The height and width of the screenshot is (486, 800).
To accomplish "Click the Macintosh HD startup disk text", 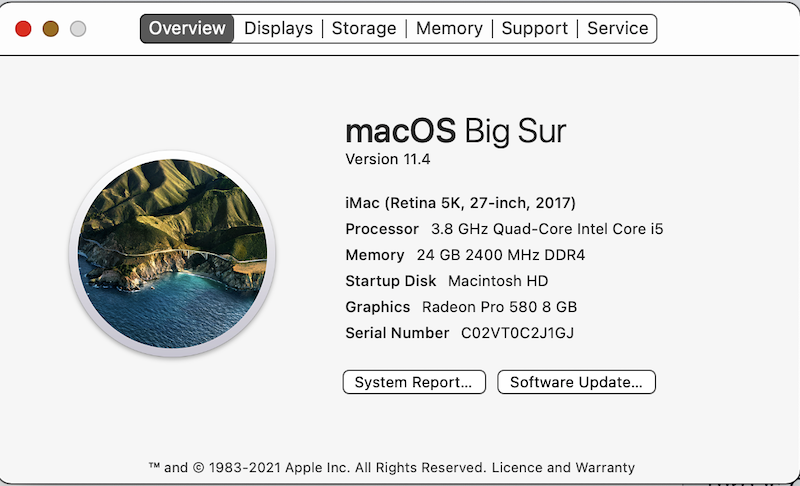I will pos(497,281).
